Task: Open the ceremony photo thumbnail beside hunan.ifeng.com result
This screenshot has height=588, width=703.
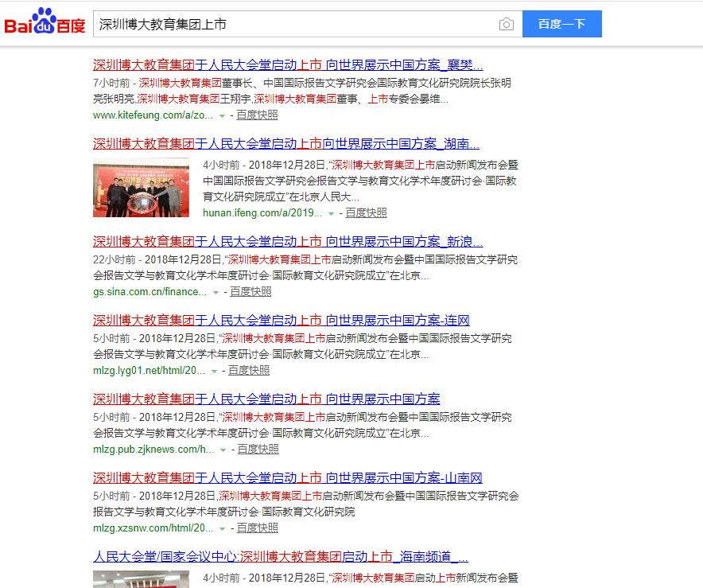Action: [142, 188]
